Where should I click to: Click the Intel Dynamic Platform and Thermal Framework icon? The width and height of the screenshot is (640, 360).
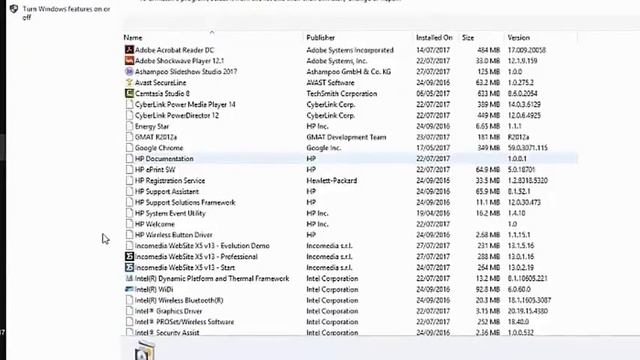point(129,278)
